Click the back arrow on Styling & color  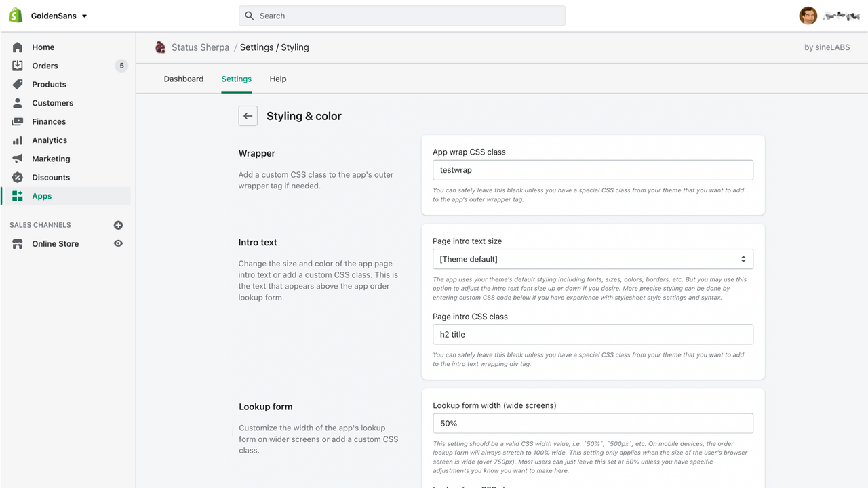248,115
